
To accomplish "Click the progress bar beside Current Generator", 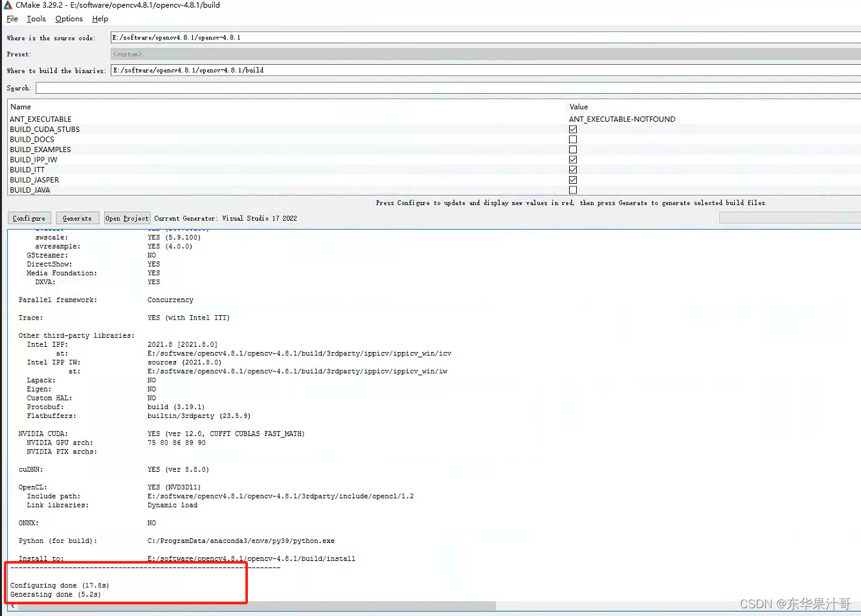I will (x=790, y=218).
